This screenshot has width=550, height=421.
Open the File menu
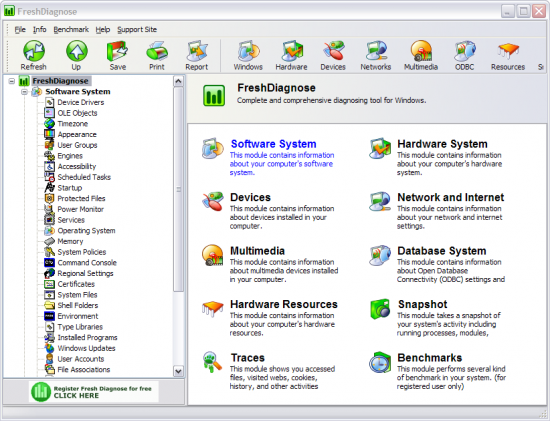coord(20,29)
